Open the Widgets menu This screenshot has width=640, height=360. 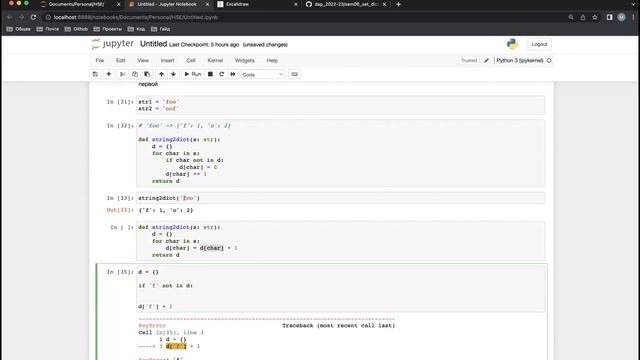click(x=244, y=60)
